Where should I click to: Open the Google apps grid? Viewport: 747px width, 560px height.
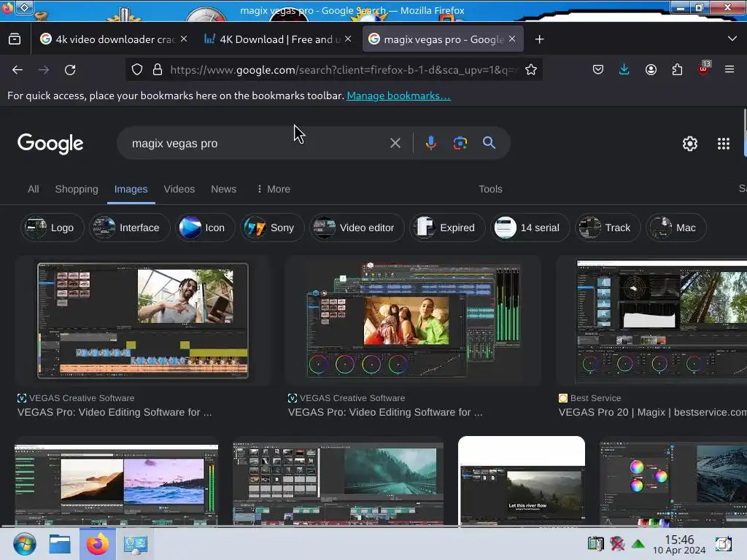point(723,144)
